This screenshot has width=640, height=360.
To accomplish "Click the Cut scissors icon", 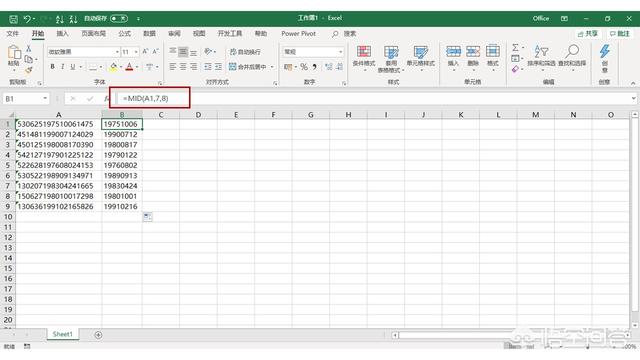I will [x=29, y=49].
